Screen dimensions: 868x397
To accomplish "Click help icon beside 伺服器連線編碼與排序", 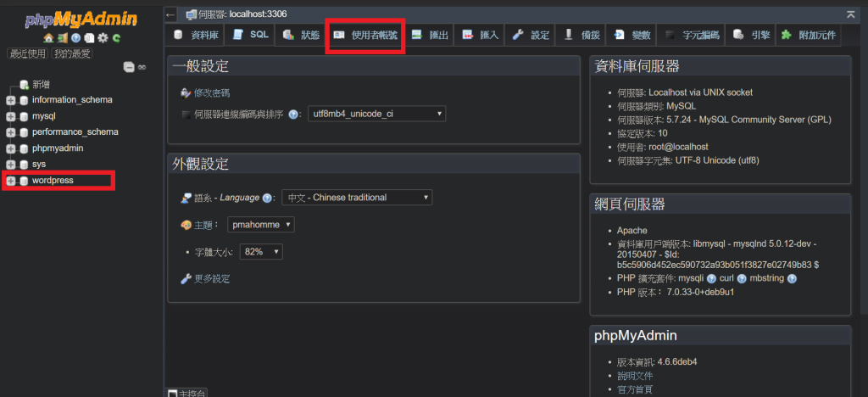I will pyautogui.click(x=293, y=115).
